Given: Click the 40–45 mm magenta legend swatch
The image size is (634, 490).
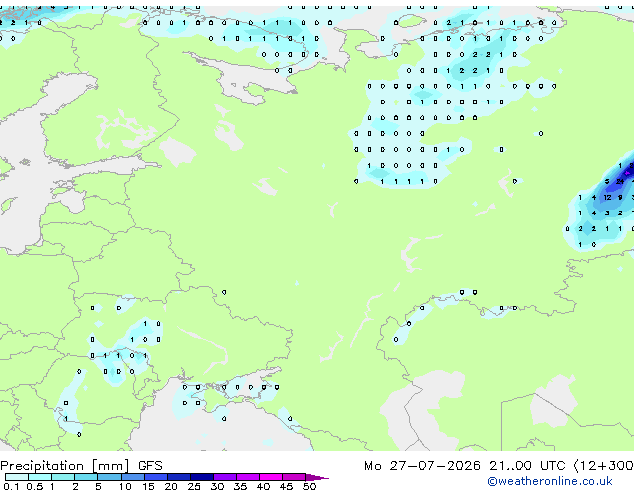Looking at the screenshot, I should (271, 477).
